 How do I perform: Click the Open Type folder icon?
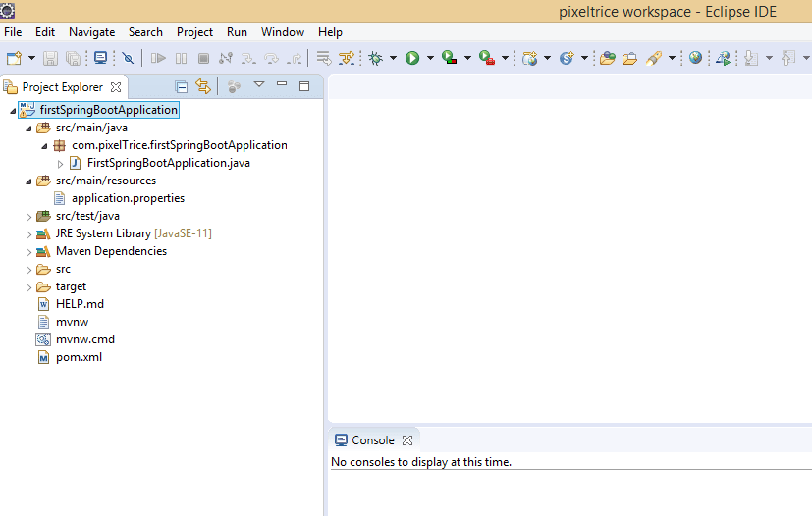(607, 58)
